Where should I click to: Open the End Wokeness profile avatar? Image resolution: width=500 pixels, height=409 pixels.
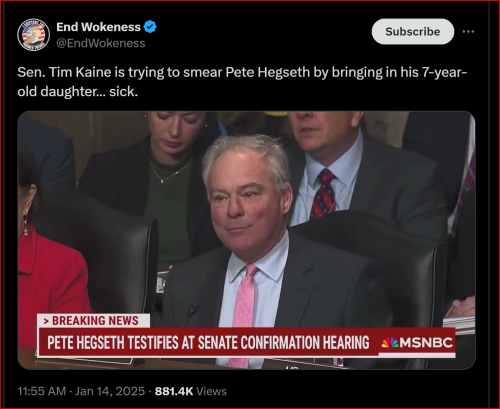coord(33,35)
